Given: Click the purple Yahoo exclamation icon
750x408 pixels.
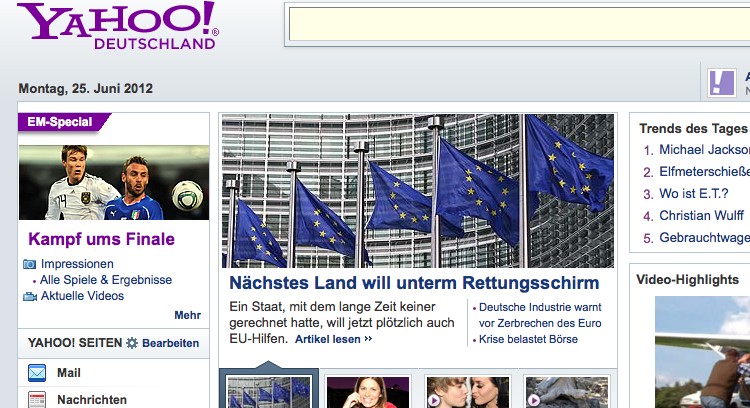Looking at the screenshot, I should [722, 83].
